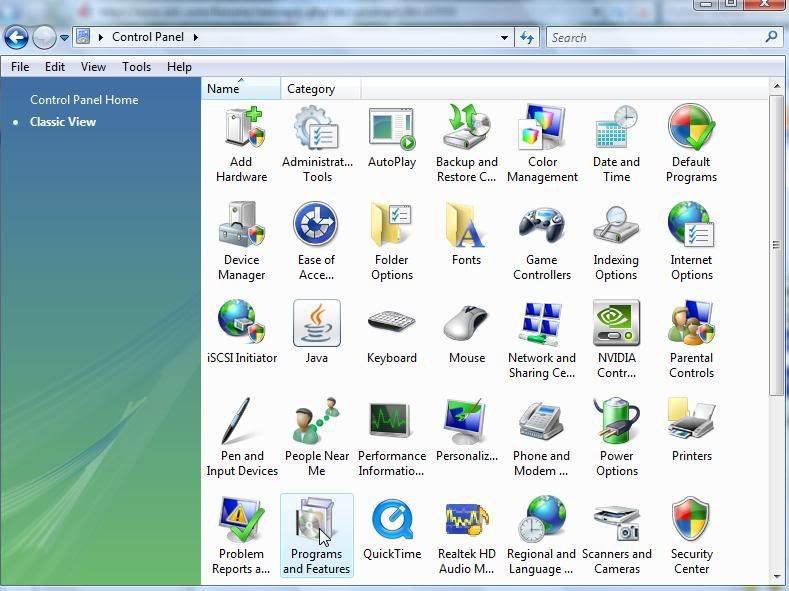Open the Add Hardware applet
This screenshot has height=591, width=789.
click(242, 145)
